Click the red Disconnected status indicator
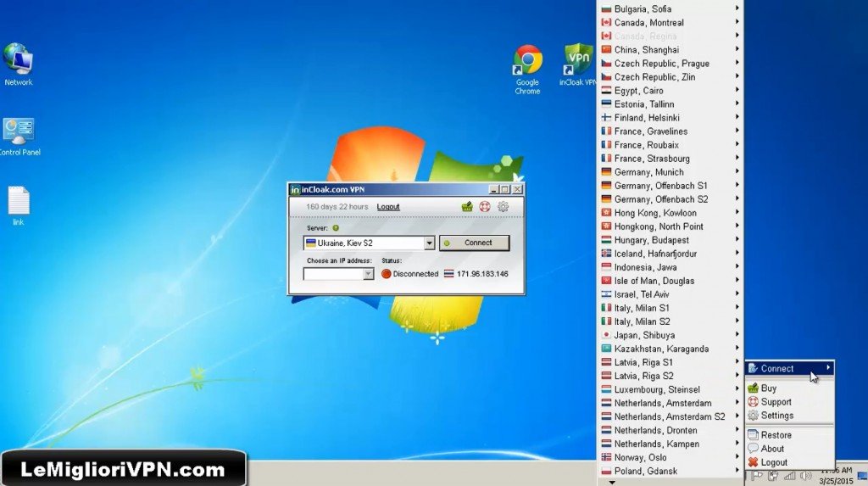Screen dimensions: 868x486 387,274
